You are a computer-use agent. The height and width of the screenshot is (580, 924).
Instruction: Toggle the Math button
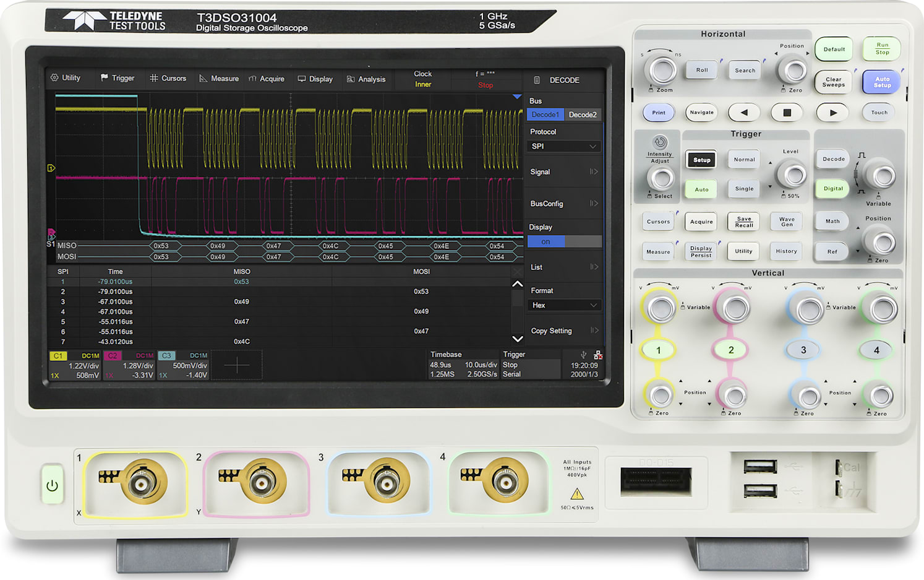832,222
